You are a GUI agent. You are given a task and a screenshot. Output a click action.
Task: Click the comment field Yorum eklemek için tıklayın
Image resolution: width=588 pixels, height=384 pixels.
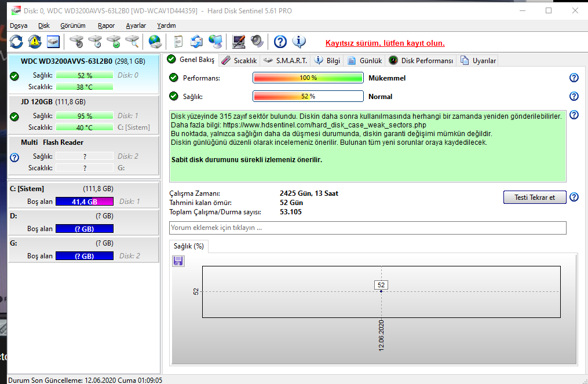coord(367,228)
